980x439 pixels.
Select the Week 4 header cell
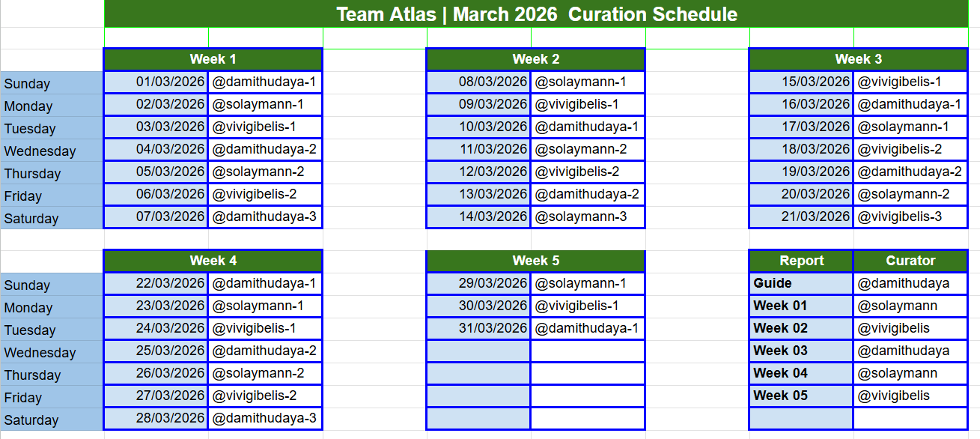[213, 261]
